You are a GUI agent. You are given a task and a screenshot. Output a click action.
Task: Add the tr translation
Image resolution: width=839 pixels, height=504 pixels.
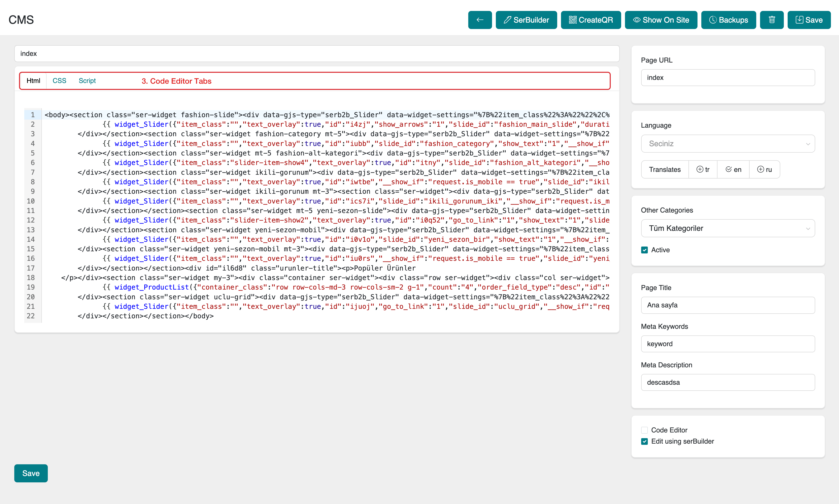[703, 170]
